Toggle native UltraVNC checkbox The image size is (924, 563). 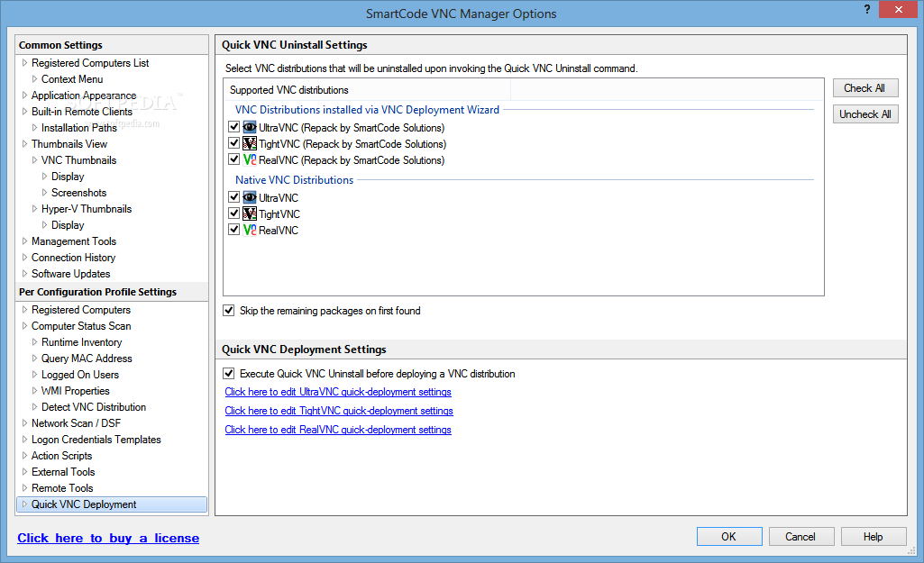pos(234,196)
